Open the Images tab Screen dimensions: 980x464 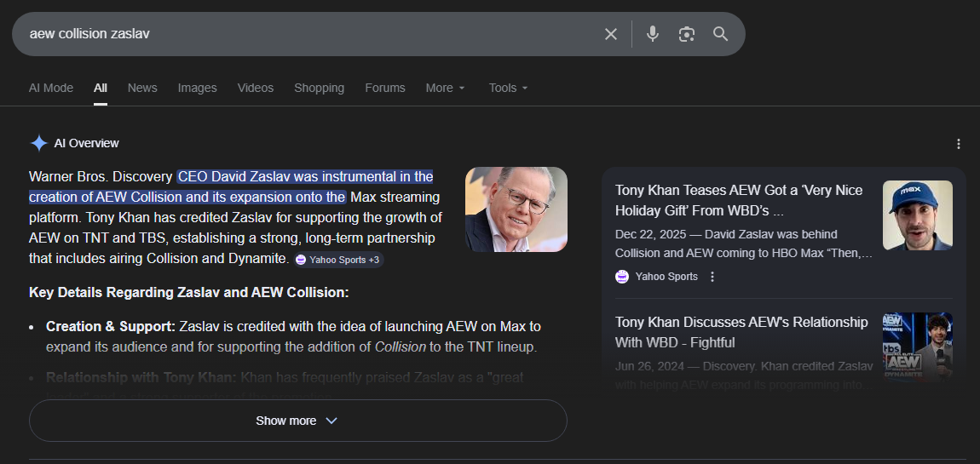coord(197,88)
